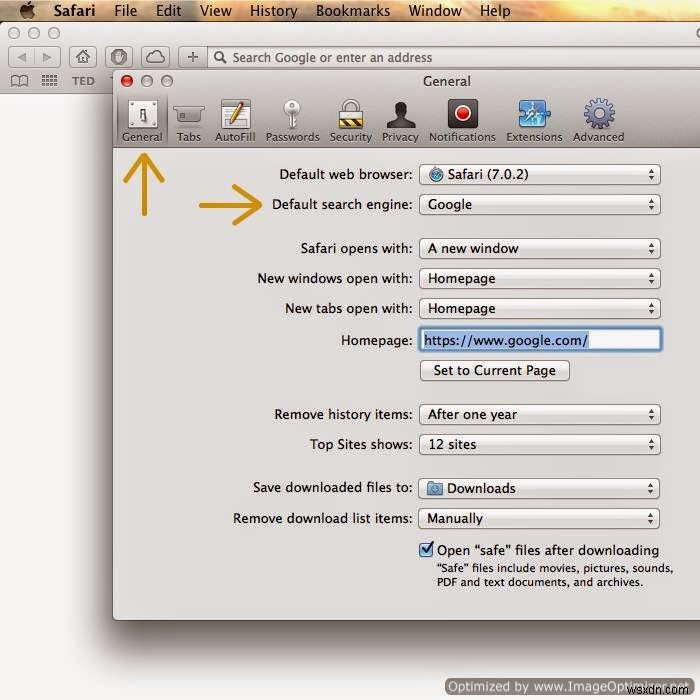Uncheck Open "safe" files after downloading
700x700 pixels.
(426, 550)
